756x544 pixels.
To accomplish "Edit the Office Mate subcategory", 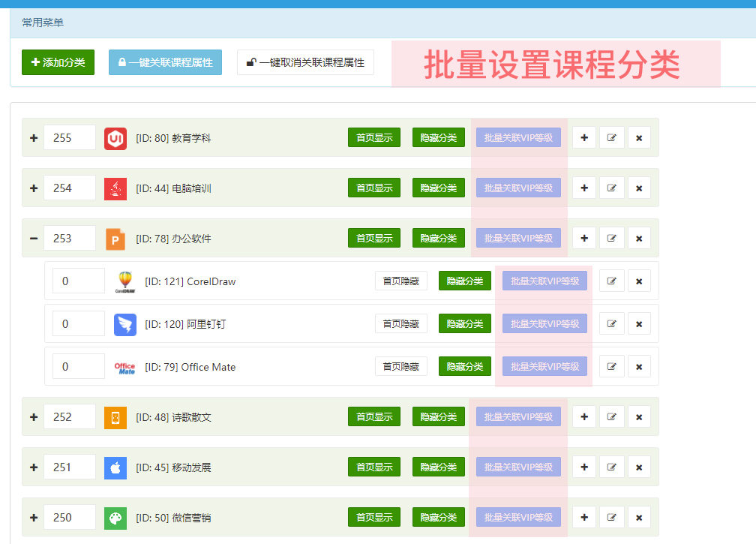I will tap(612, 366).
